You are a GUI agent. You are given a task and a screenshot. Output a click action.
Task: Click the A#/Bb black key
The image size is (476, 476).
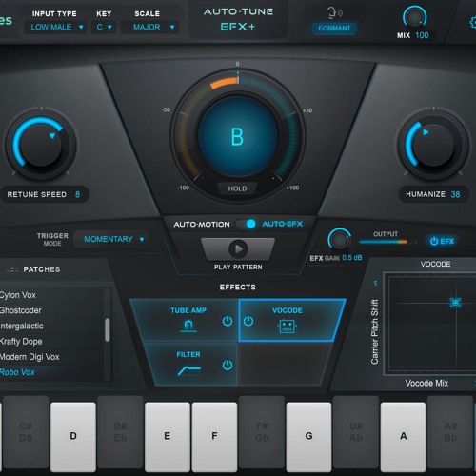450,431
